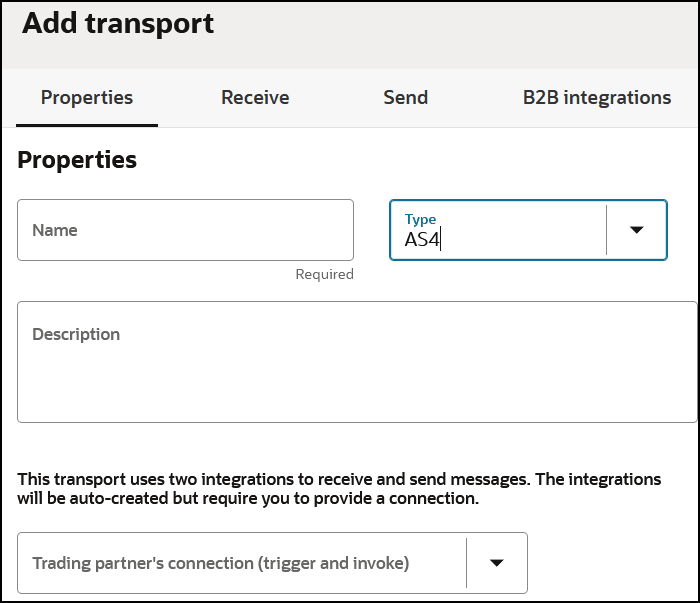Click the divider beside Type arrow

click(606, 230)
